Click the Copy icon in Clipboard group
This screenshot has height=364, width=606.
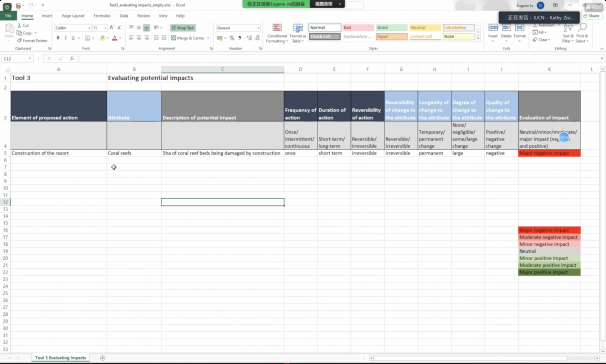[x=19, y=33]
